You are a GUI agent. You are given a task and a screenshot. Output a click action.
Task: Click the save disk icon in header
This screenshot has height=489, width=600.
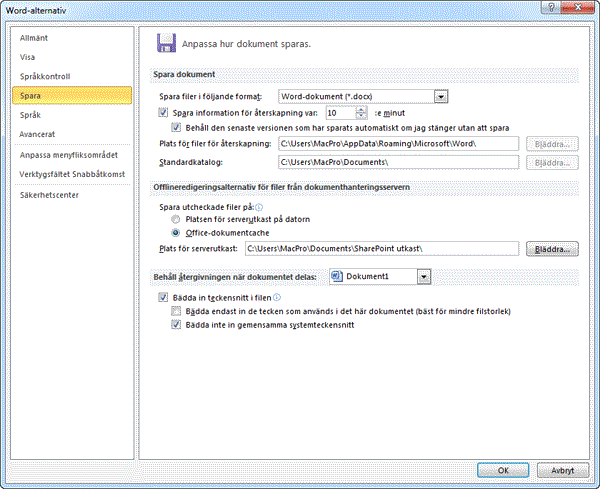point(164,43)
